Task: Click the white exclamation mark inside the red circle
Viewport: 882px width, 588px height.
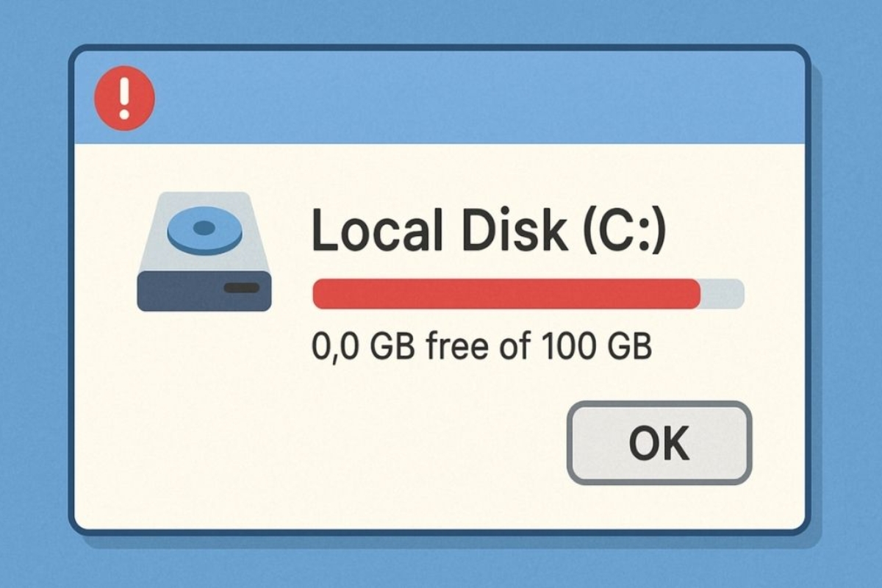Action: pos(125,98)
